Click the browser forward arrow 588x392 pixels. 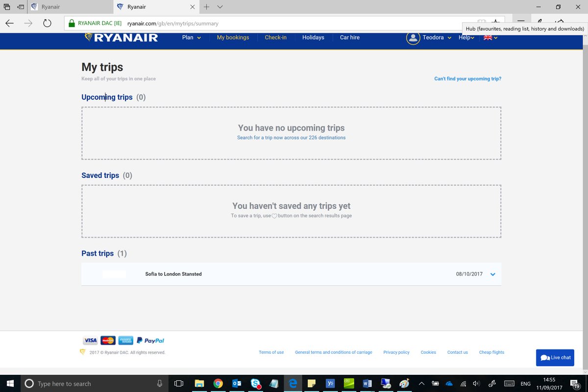(x=28, y=23)
